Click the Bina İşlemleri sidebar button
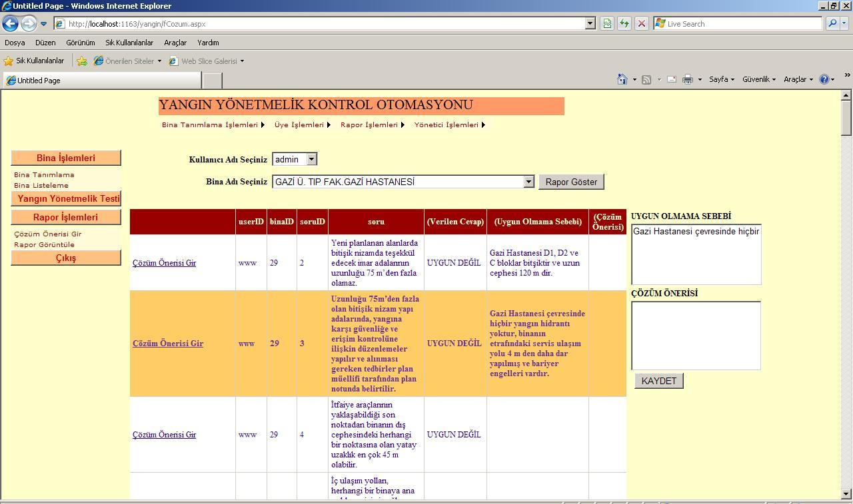Screen dimensions: 853x504 point(66,158)
